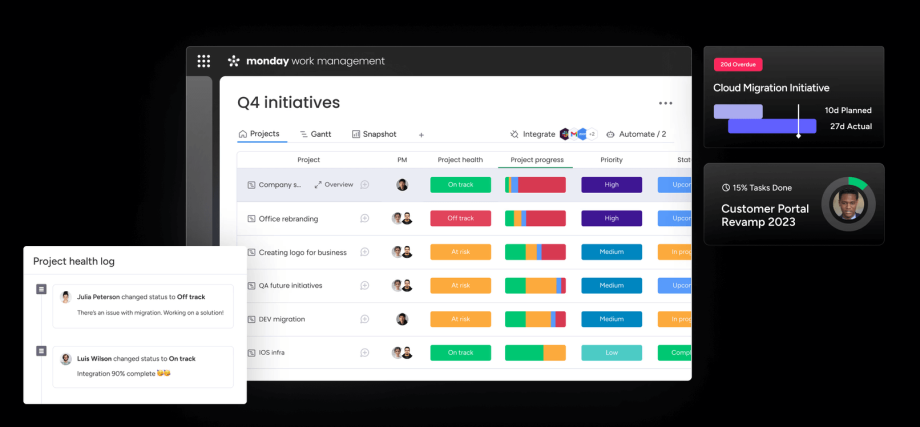Switch to the Snapshot tab
920x427 pixels.
pos(373,134)
